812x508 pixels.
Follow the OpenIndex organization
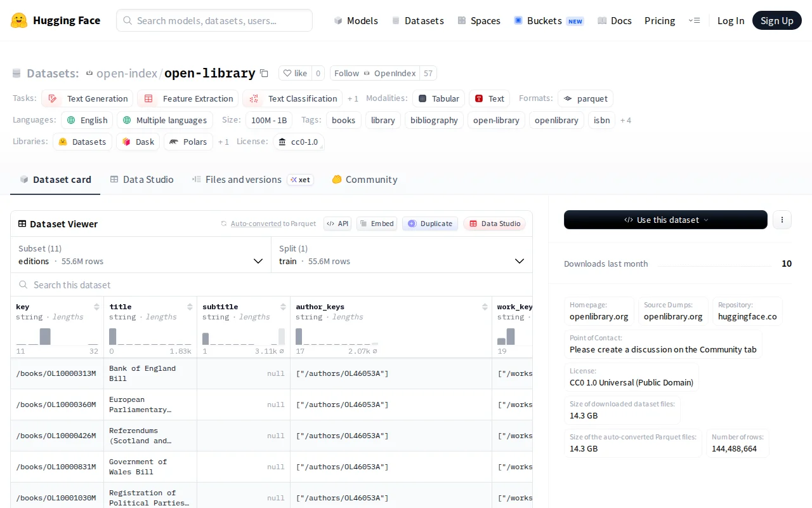(x=375, y=73)
